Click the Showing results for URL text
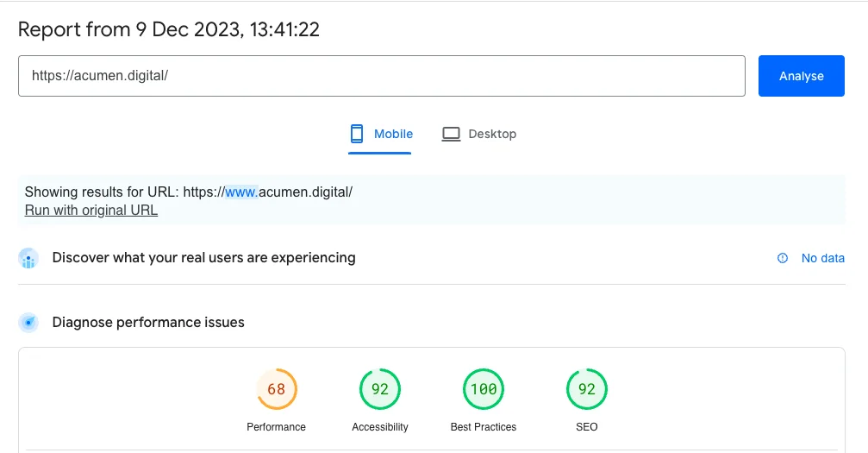 click(x=189, y=192)
